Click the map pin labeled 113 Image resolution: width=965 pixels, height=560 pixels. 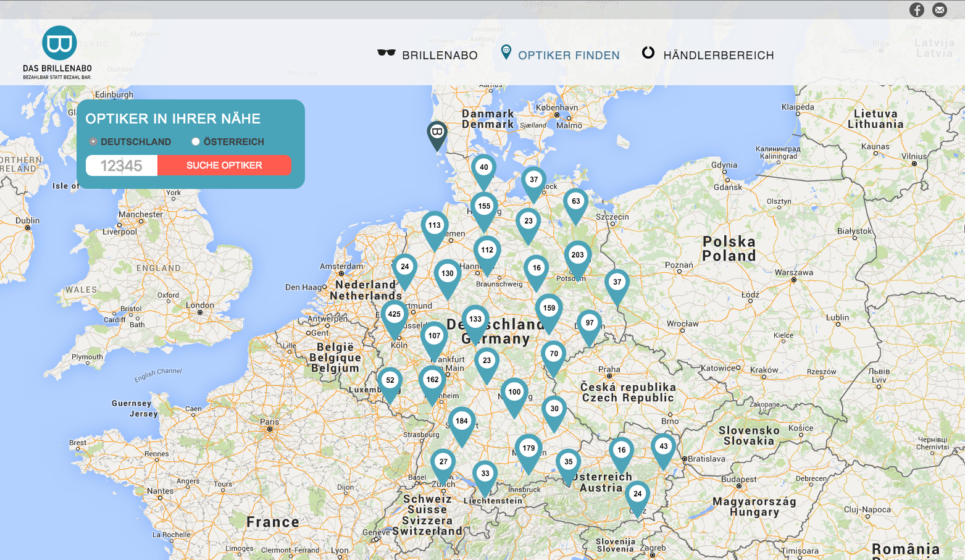(435, 231)
